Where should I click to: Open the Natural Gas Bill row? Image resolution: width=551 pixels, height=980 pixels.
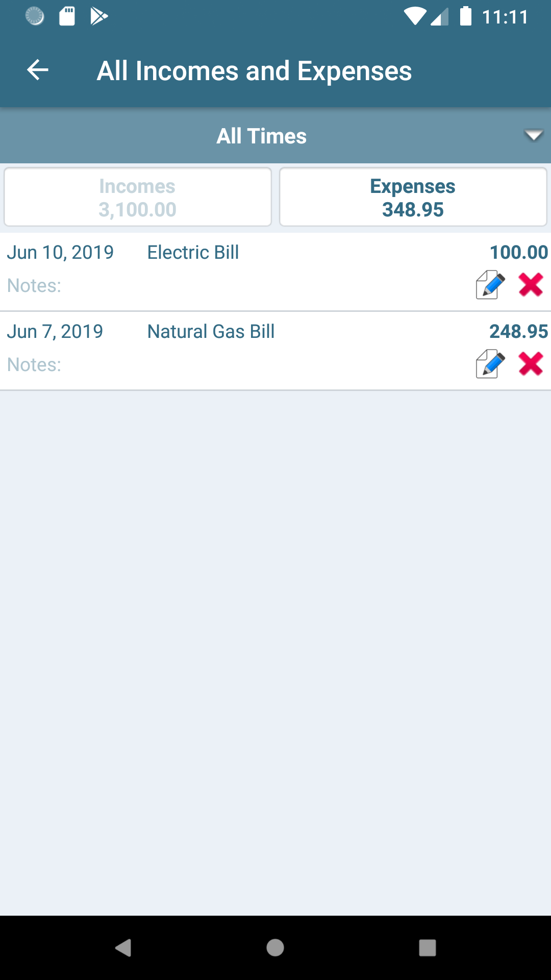[211, 332]
